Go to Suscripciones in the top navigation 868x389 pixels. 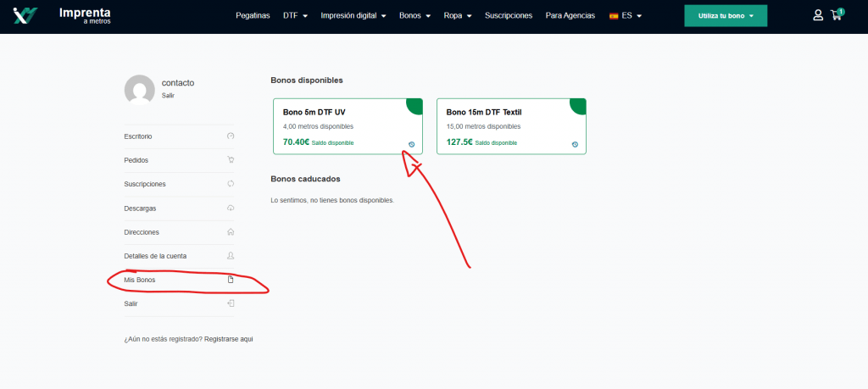click(x=509, y=15)
